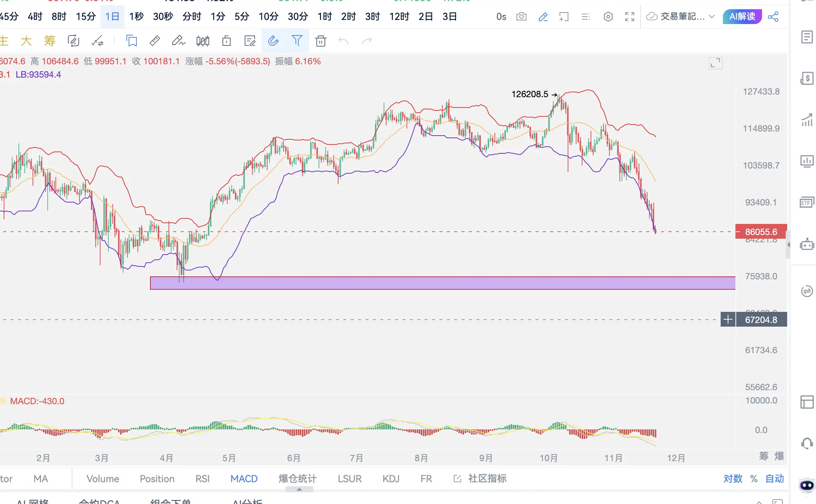Select the RSI indicator tab

(202, 479)
